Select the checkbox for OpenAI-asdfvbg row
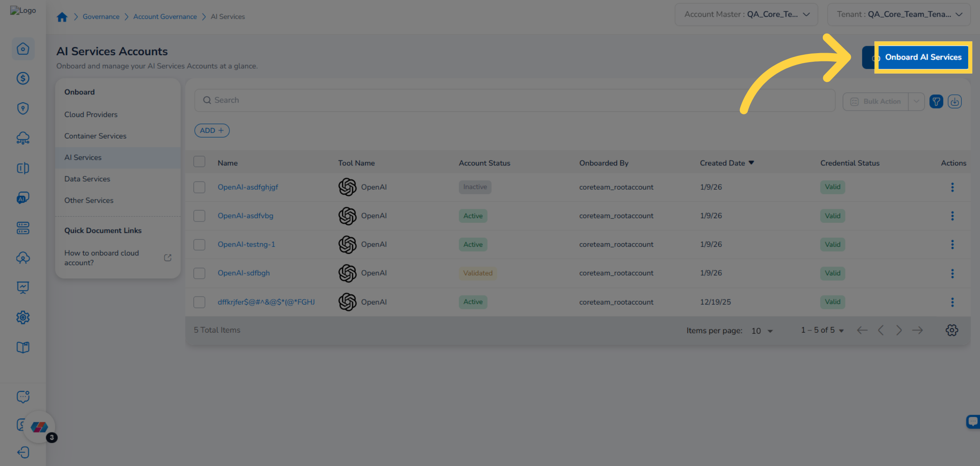Image resolution: width=980 pixels, height=466 pixels. 199,215
